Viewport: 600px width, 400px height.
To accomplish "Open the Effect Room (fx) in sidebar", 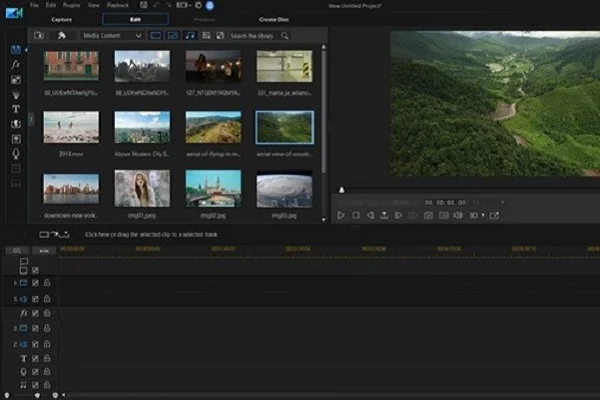I will point(16,63).
